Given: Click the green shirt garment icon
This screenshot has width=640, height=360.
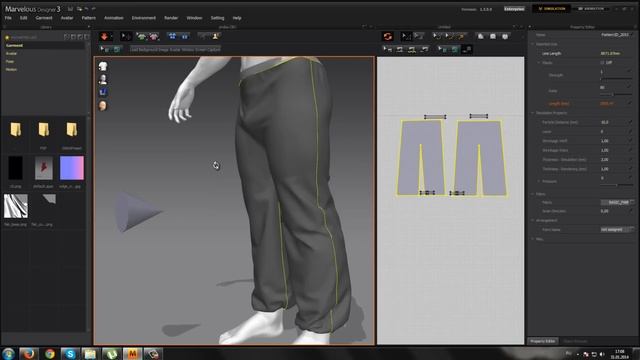Looking at the screenshot, I should pyautogui.click(x=141, y=36).
